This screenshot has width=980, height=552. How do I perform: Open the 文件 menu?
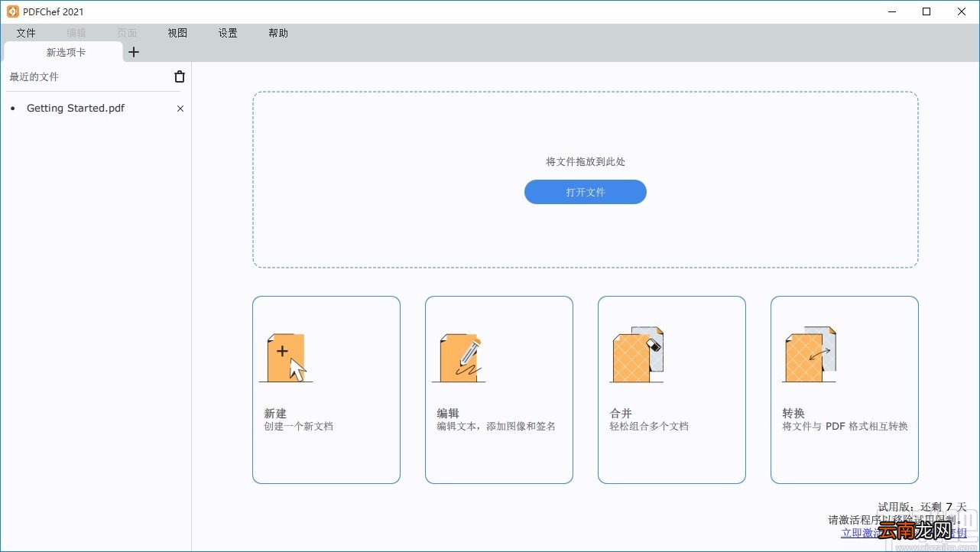[x=26, y=33]
